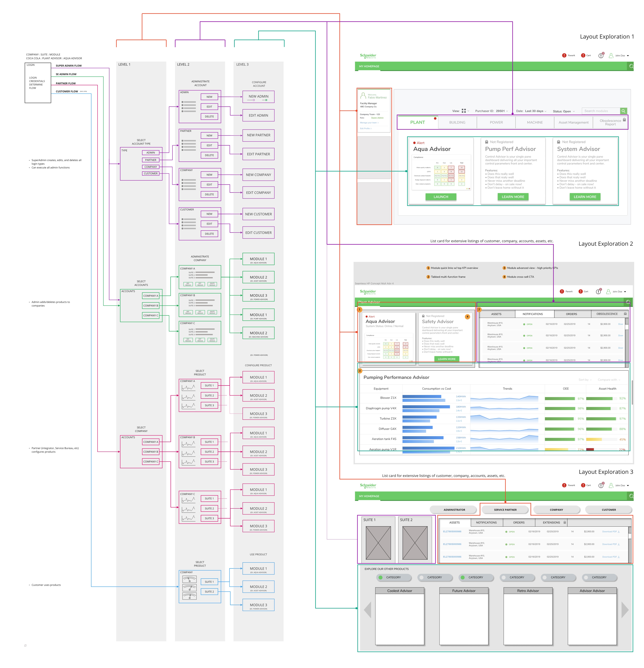Click green header search icon in Layout Exploration 3

tap(631, 496)
